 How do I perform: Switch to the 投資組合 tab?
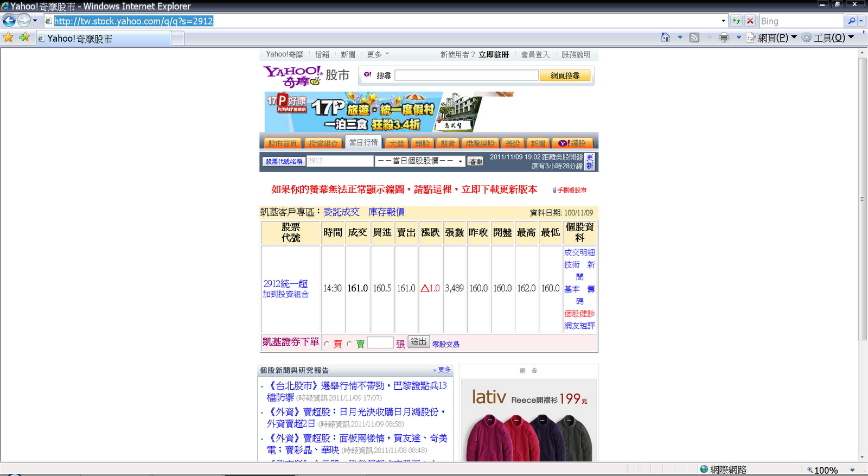coord(323,143)
